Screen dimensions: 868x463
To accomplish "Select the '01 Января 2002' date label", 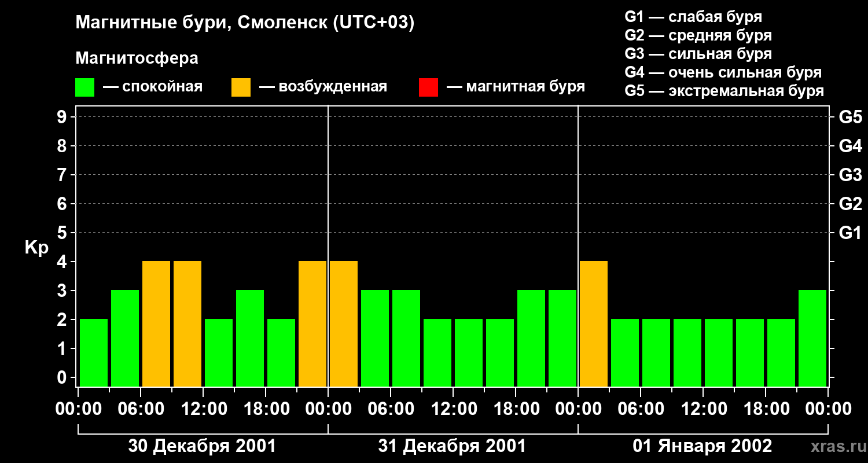I will (702, 446).
